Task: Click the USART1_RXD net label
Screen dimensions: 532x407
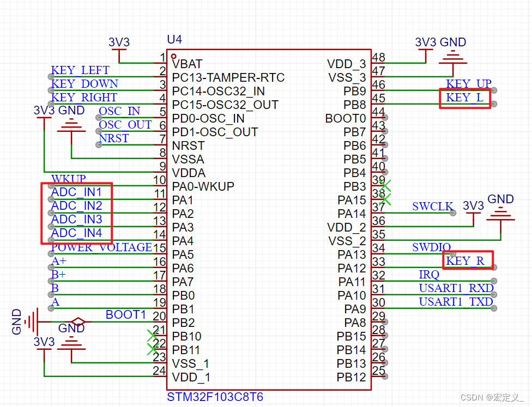Action: click(x=456, y=288)
